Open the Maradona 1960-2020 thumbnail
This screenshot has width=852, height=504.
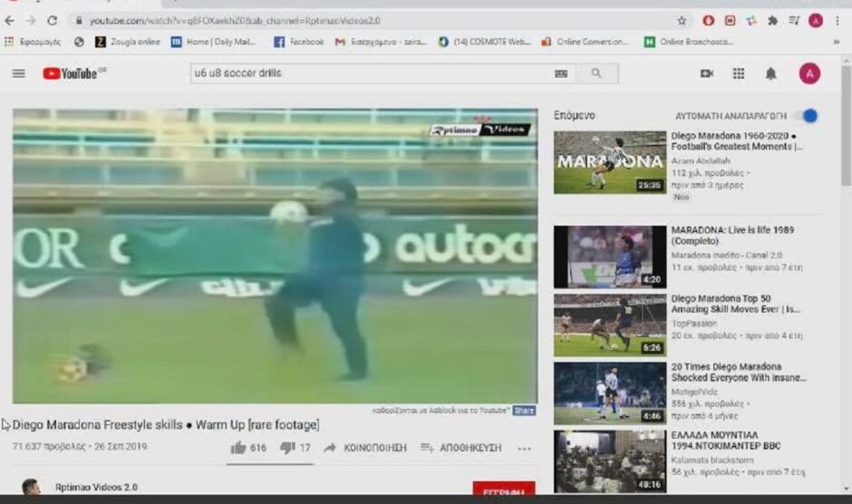click(x=610, y=162)
